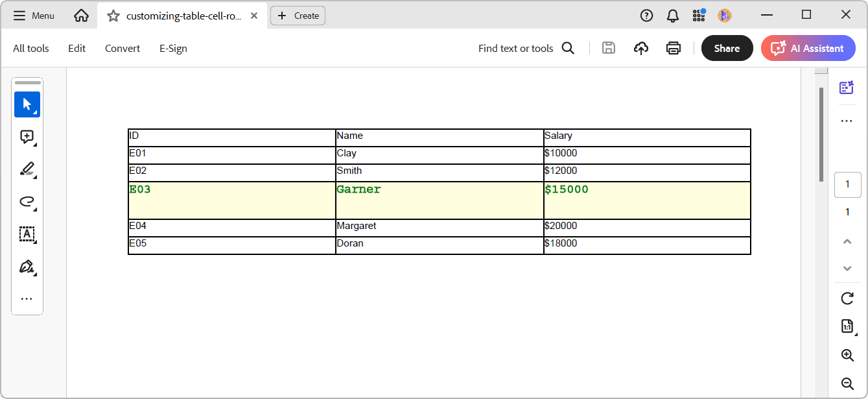
Task: Click the Garner cell in the table
Action: pyautogui.click(x=440, y=200)
